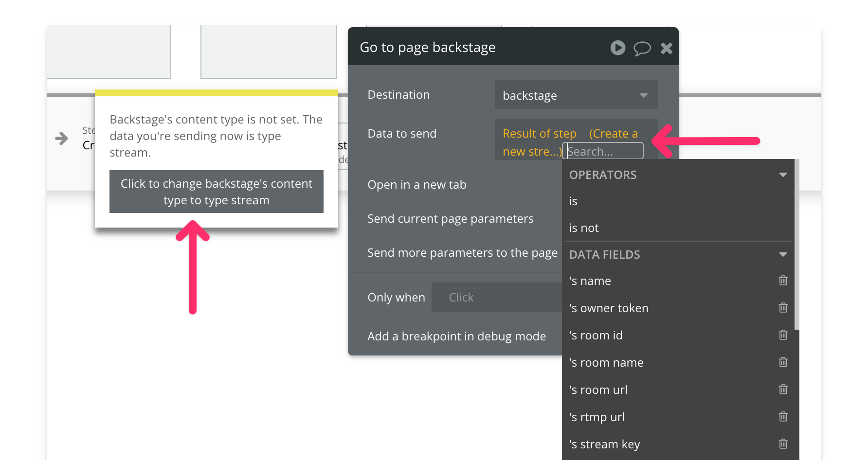Open the Destination backstage dropdown
Image resolution: width=868 pixels, height=460 pixels.
point(576,95)
